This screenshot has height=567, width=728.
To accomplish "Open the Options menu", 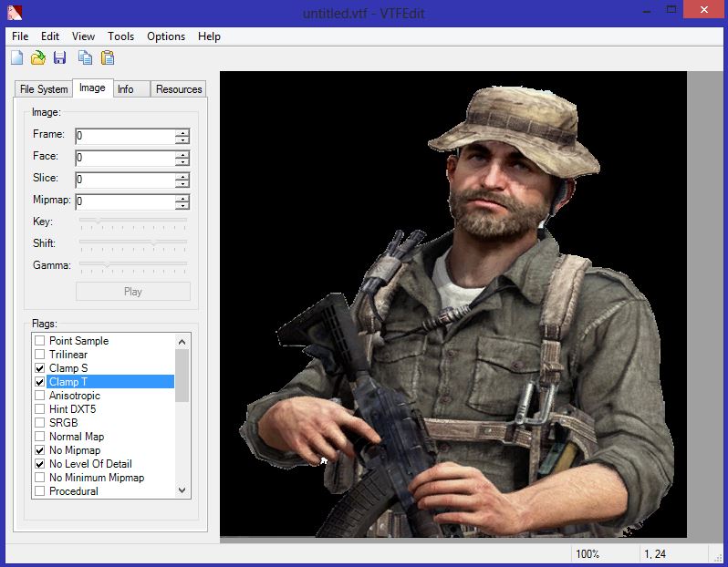I will coord(166,36).
